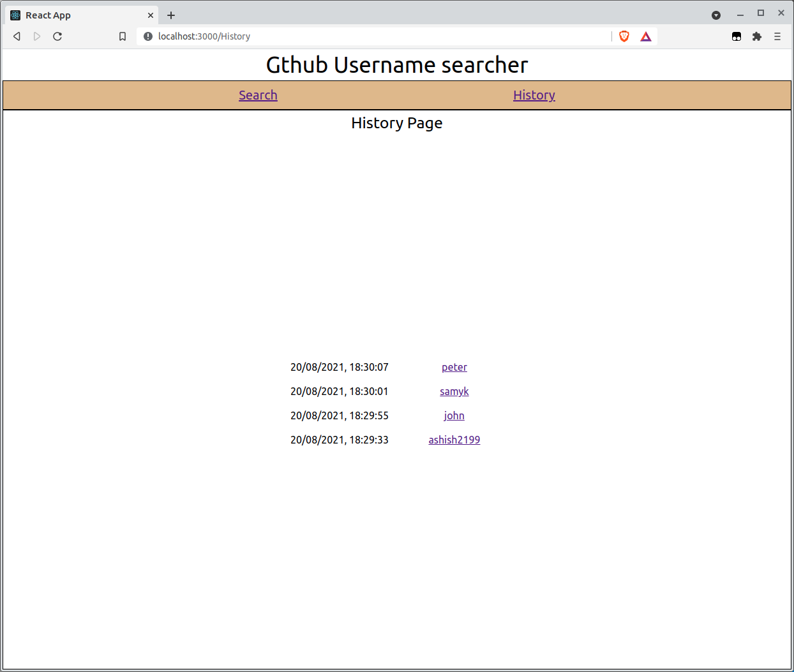Open the Brave wallet icon

(737, 36)
